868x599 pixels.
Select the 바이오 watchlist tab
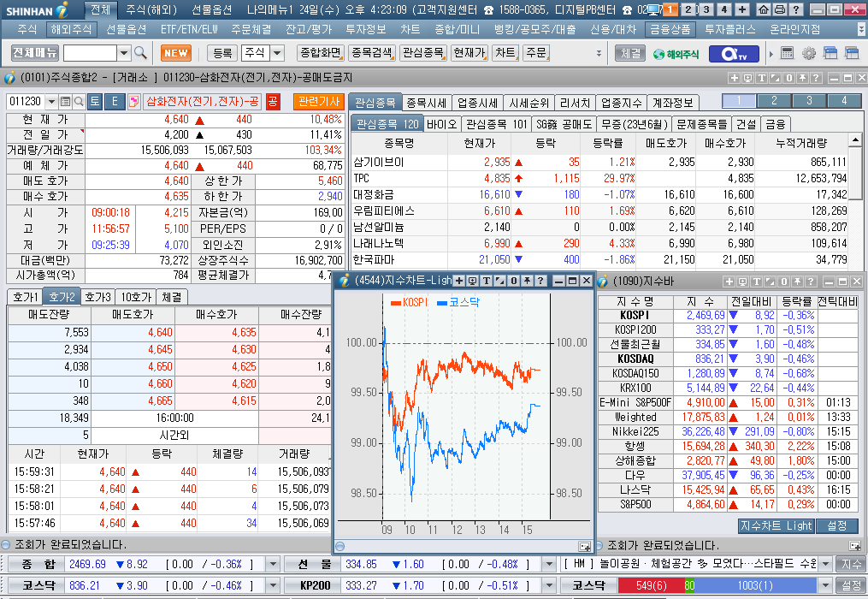click(x=442, y=124)
